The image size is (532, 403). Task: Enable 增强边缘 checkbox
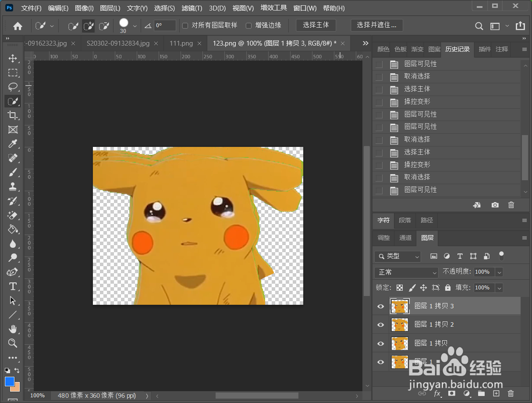click(248, 25)
